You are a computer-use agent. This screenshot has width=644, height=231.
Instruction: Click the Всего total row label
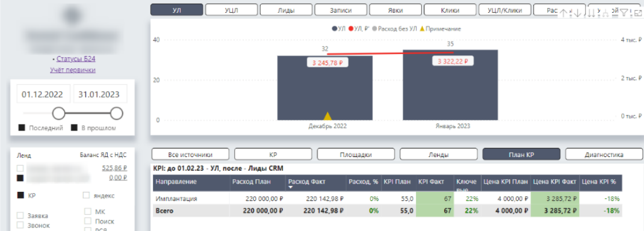click(165, 211)
